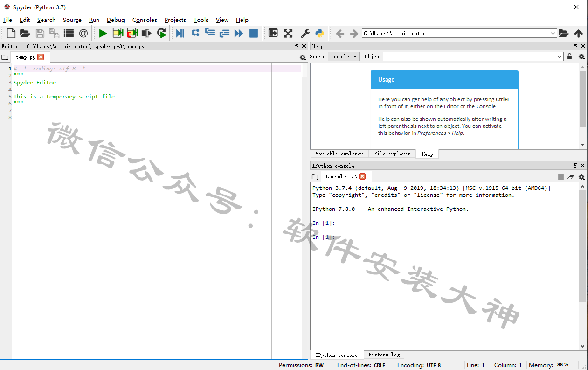
Task: Re-run last script icon
Action: (161, 33)
